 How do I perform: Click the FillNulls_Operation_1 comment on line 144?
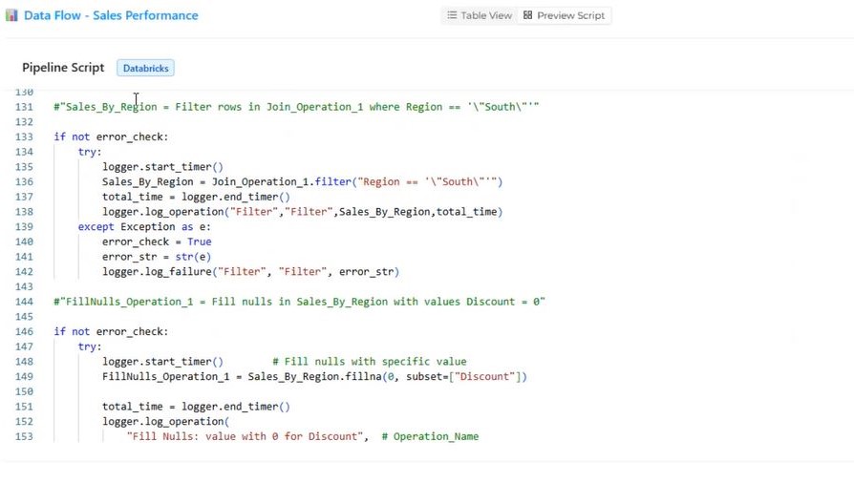point(299,302)
